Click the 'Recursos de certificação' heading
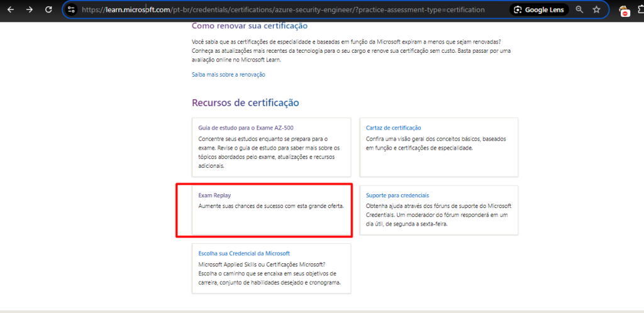The height and width of the screenshot is (313, 644). 245,102
